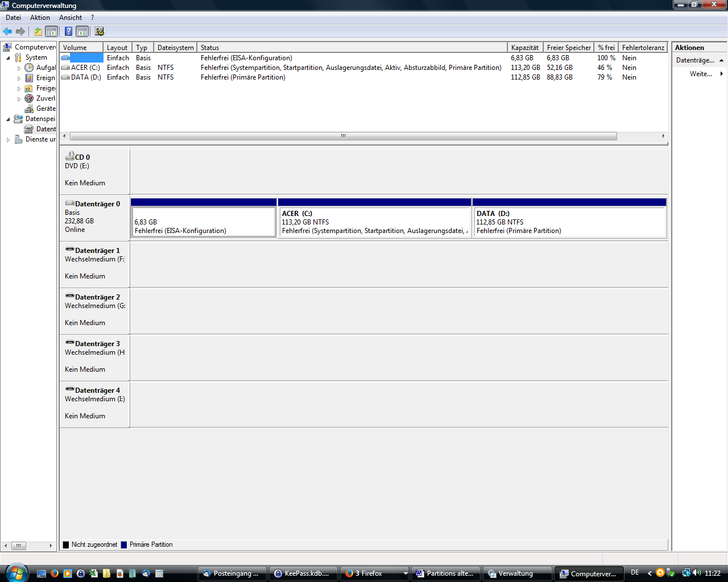The image size is (728, 582).
Task: Click the folder Up one level icon
Action: (x=38, y=32)
